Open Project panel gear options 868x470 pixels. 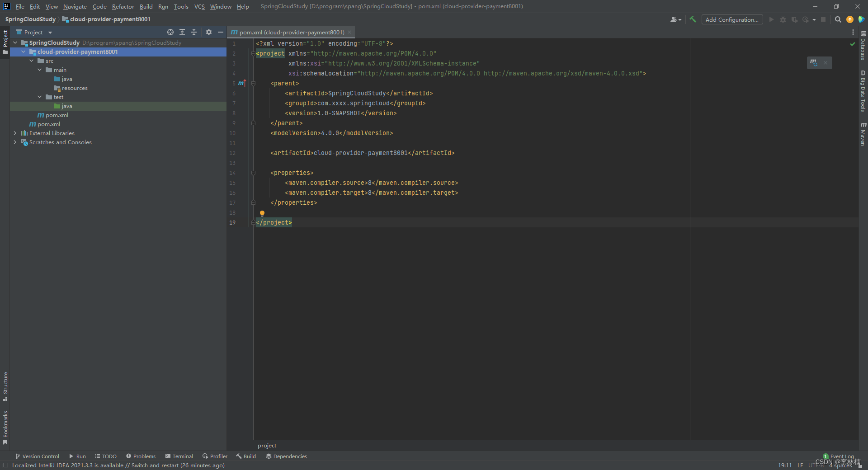coord(209,32)
